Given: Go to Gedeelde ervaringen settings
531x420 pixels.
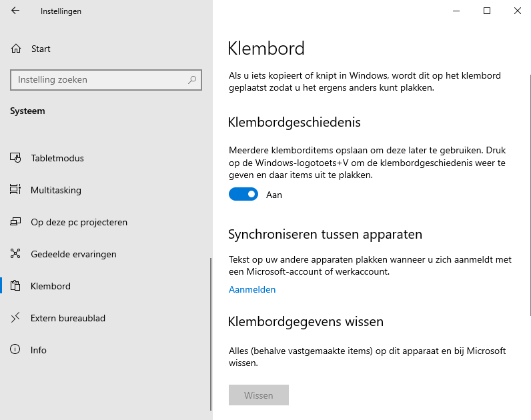Looking at the screenshot, I should 73,254.
